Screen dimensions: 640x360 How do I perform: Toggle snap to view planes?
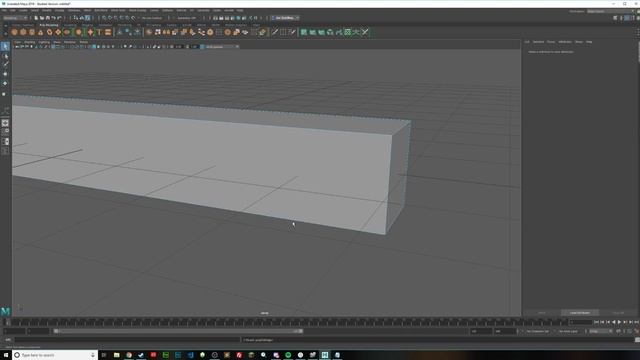(127, 18)
